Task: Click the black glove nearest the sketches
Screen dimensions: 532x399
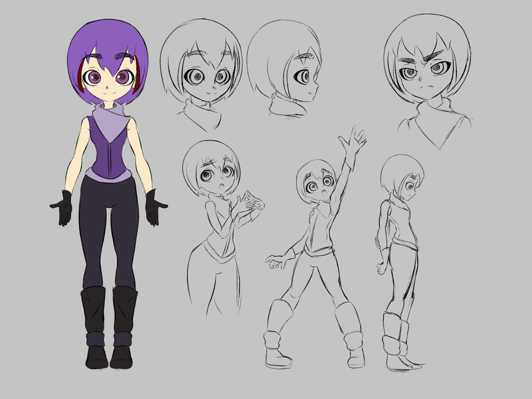Action: pyautogui.click(x=154, y=208)
